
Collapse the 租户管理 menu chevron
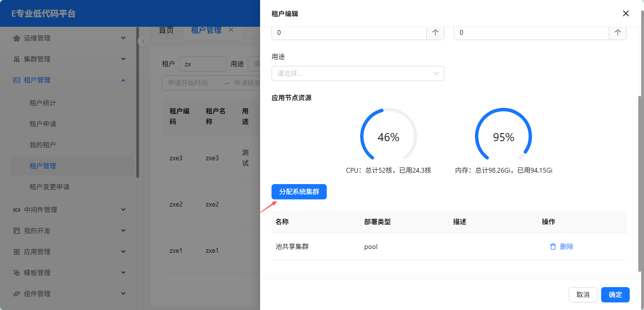point(123,80)
